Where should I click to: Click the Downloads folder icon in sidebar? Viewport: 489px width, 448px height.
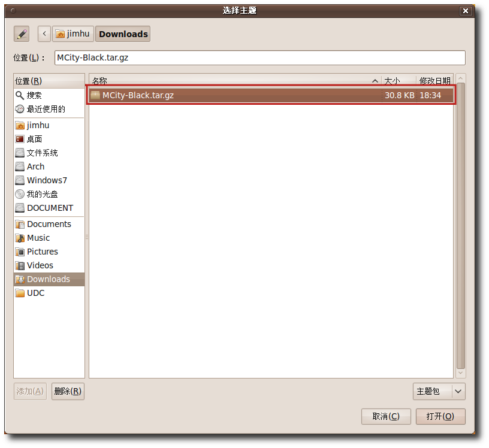(20, 279)
